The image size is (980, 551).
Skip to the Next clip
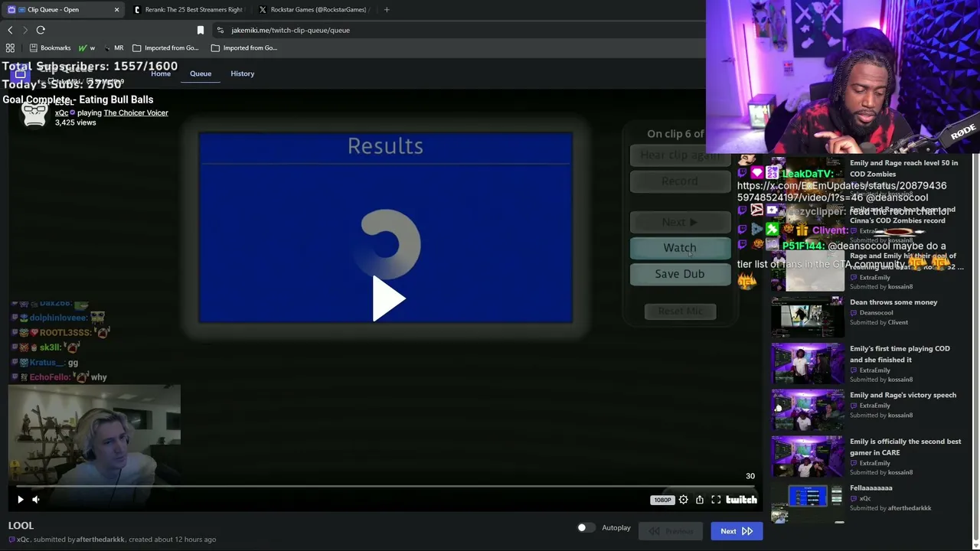pos(737,531)
